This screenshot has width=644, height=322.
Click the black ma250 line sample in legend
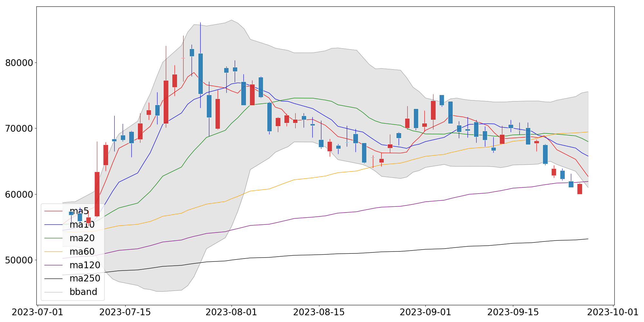click(x=53, y=278)
